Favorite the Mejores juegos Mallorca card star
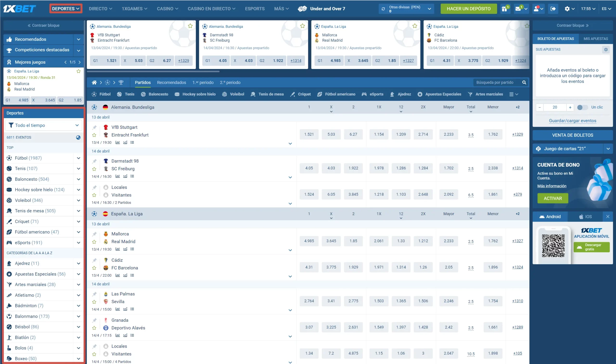616x364 pixels. click(78, 71)
